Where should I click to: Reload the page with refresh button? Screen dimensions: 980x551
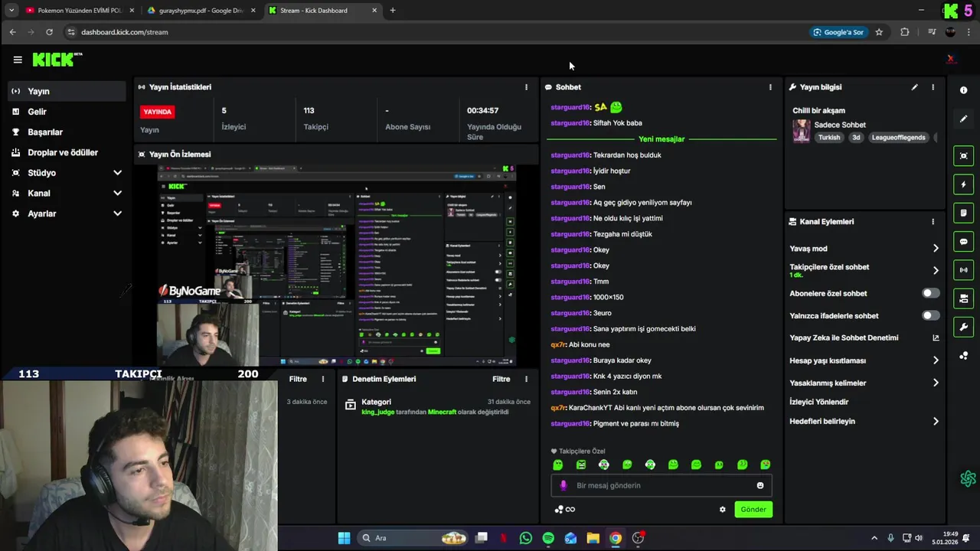tap(49, 32)
